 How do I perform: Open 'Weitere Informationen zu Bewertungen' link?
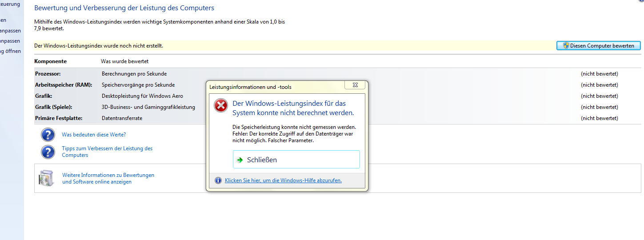108,178
